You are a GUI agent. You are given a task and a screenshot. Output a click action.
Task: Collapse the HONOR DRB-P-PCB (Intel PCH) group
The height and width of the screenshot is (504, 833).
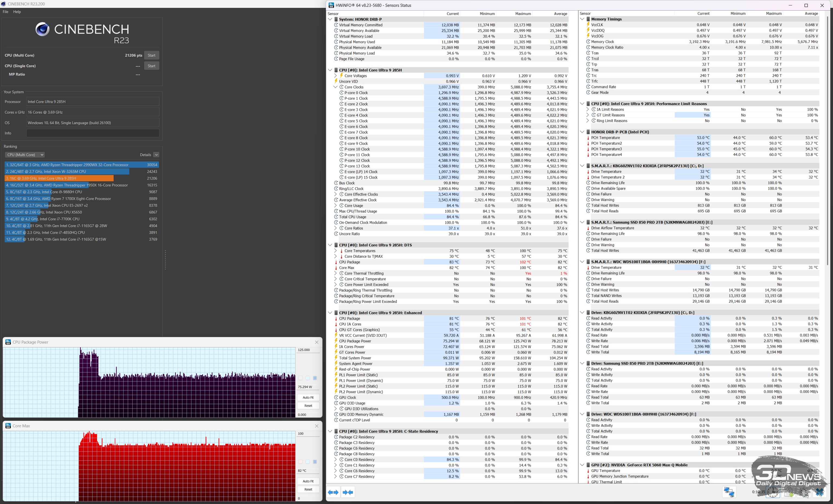[582, 132]
